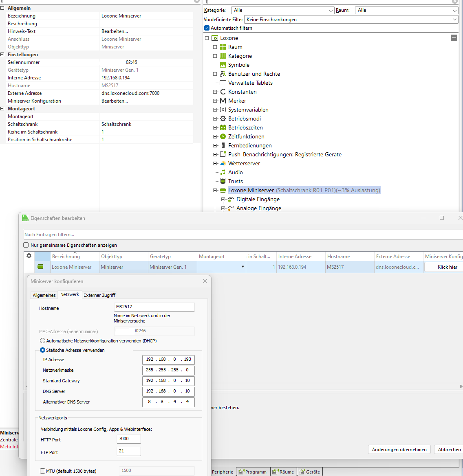The width and height of the screenshot is (463, 476).
Task: Collapse the Allgemein property section
Action: [2, 8]
